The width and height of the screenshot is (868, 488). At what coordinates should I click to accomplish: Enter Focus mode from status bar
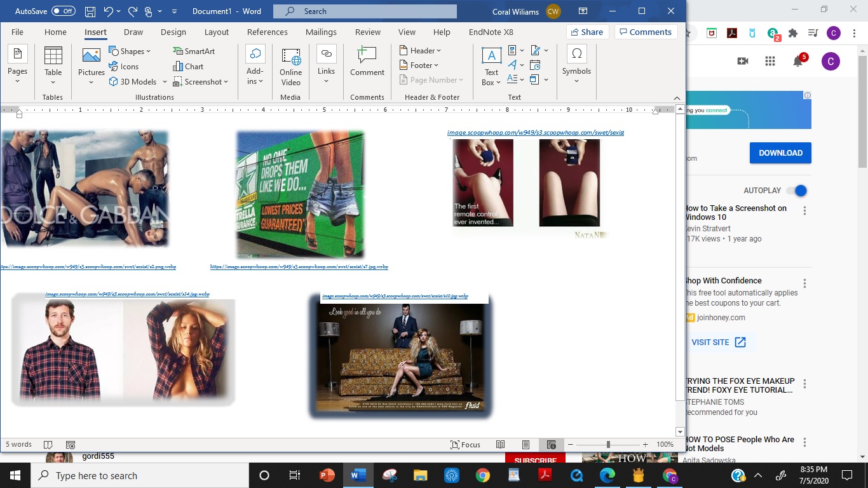(x=465, y=445)
